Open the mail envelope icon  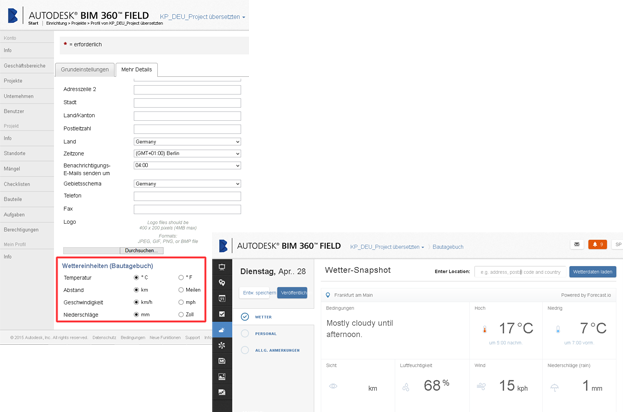577,244
